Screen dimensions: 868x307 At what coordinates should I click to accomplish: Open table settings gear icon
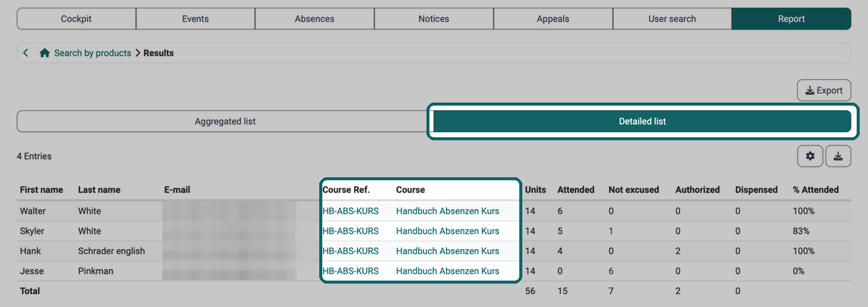(x=811, y=157)
